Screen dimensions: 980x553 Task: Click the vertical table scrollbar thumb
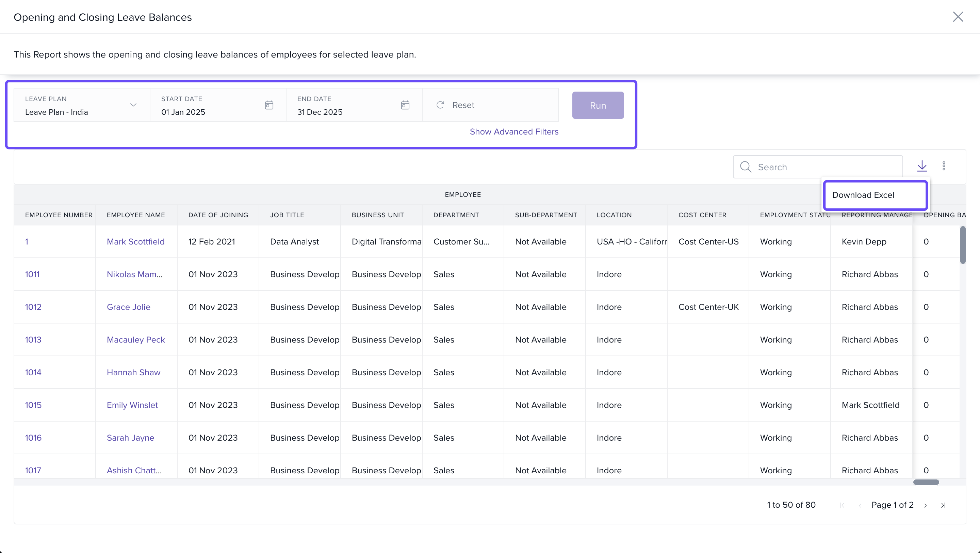(963, 245)
